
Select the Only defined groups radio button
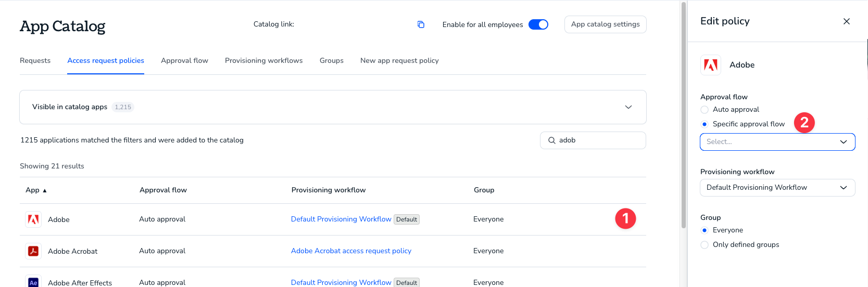705,245
